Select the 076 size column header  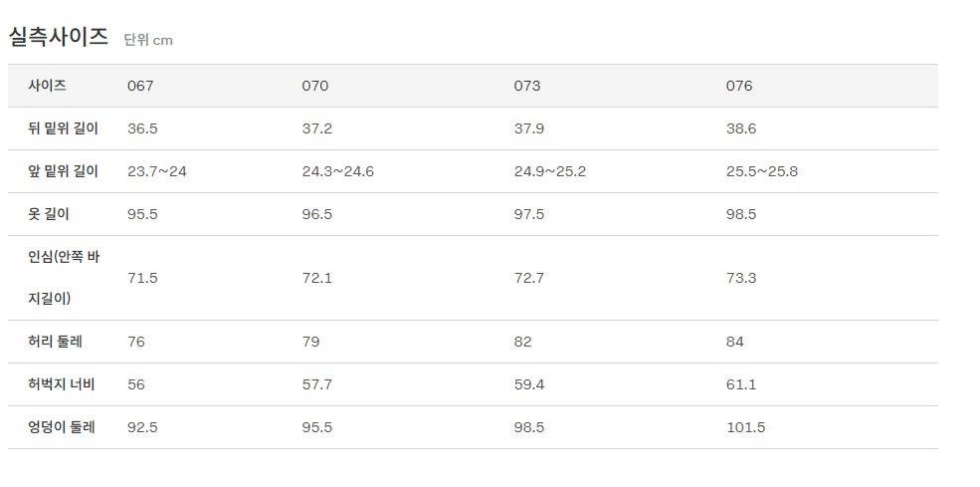(739, 86)
